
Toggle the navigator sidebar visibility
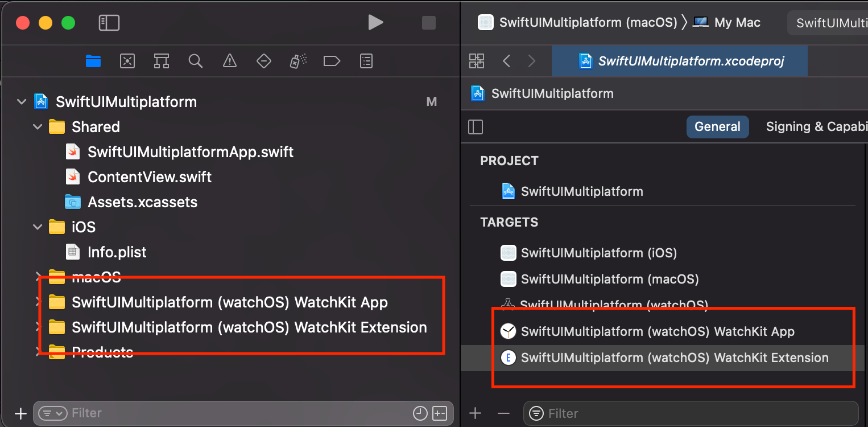pyautogui.click(x=108, y=23)
